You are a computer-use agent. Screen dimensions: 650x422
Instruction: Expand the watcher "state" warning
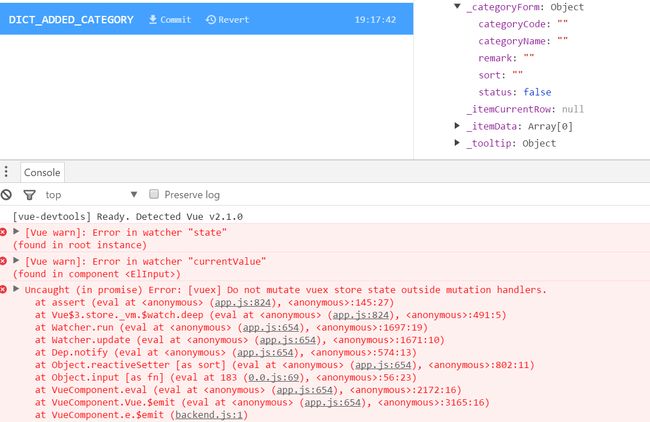[x=16, y=231]
